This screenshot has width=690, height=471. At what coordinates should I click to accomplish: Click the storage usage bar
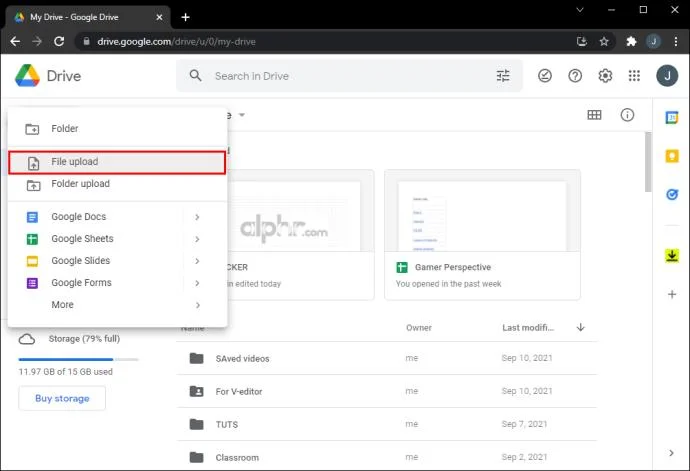pos(78,359)
